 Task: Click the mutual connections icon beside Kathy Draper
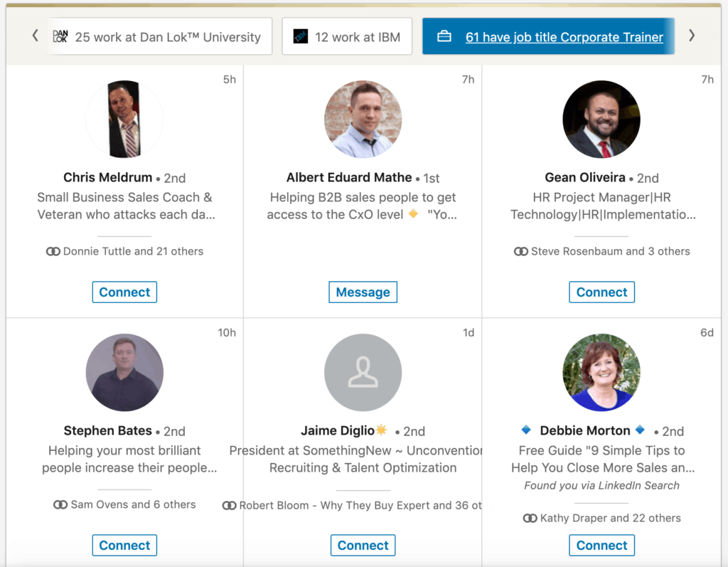[x=530, y=518]
